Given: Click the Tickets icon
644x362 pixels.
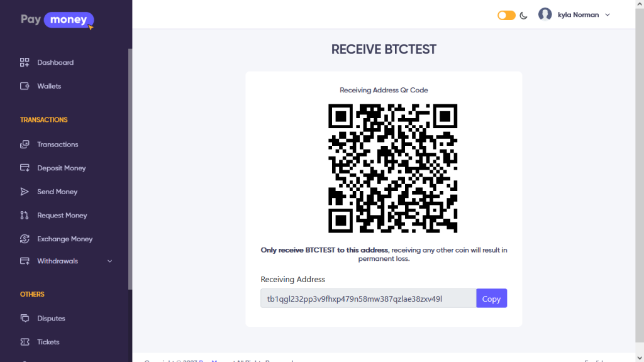Looking at the screenshot, I should (x=25, y=342).
